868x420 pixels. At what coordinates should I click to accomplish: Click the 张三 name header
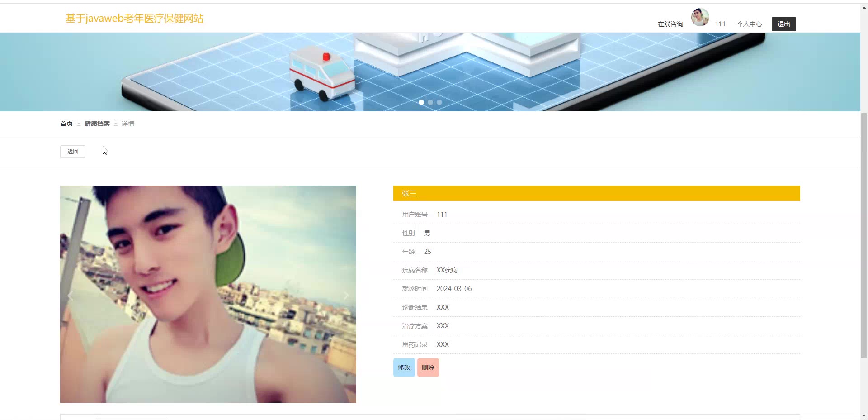(x=597, y=193)
